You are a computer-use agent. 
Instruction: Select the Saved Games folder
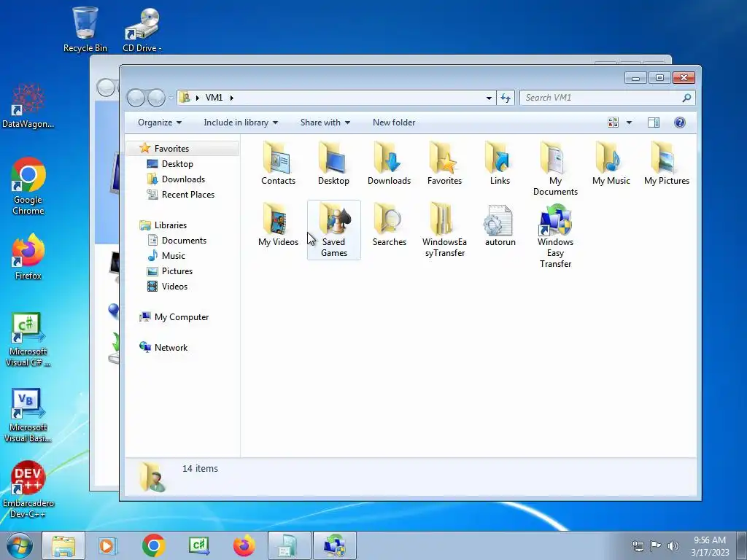pos(334,230)
